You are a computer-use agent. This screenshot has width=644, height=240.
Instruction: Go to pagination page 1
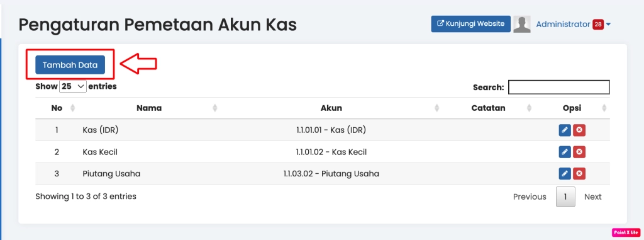[565, 197]
